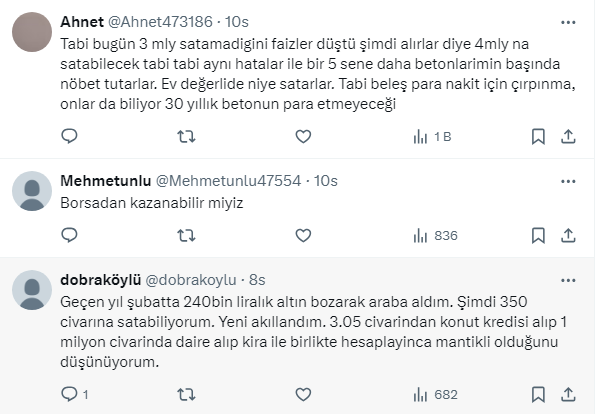
Task: Share Ahnet's tweet
Action: click(568, 136)
